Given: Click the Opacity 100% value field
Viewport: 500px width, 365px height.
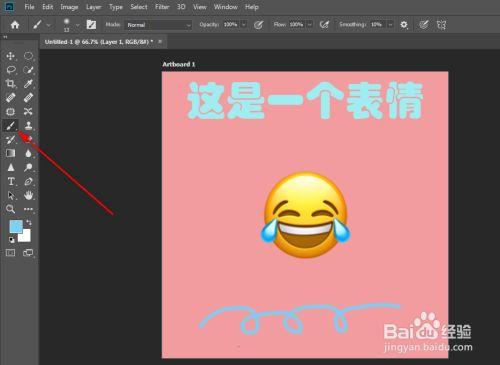Looking at the screenshot, I should coord(231,25).
